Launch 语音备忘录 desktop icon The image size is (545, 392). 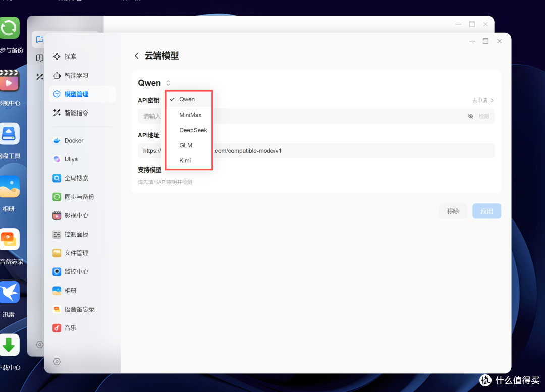tap(10, 239)
